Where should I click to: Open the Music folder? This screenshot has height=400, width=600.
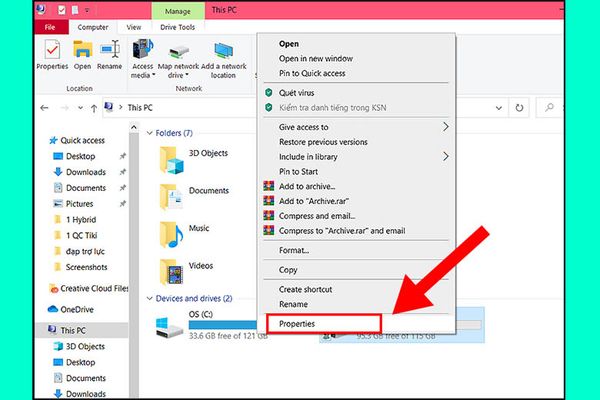(172, 233)
